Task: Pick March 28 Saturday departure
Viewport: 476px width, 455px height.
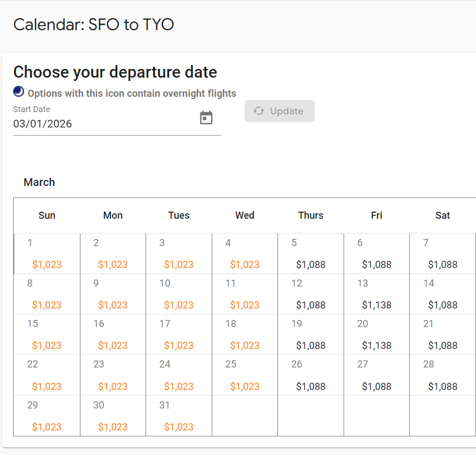Action: [442, 386]
